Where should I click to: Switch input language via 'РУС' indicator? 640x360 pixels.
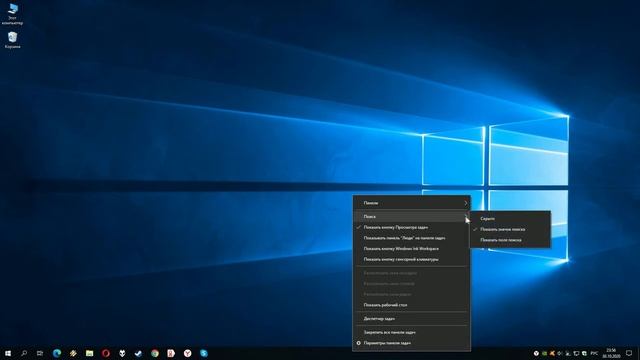click(594, 353)
